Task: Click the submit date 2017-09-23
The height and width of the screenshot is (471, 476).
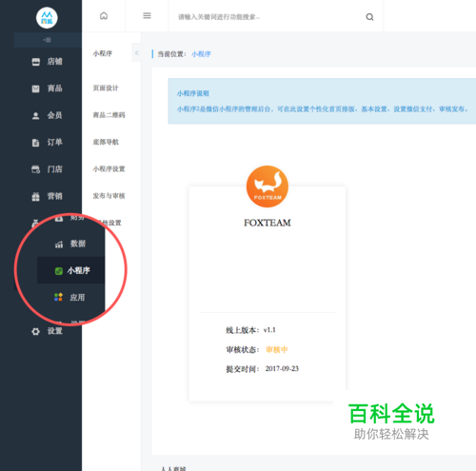Action: (282, 368)
